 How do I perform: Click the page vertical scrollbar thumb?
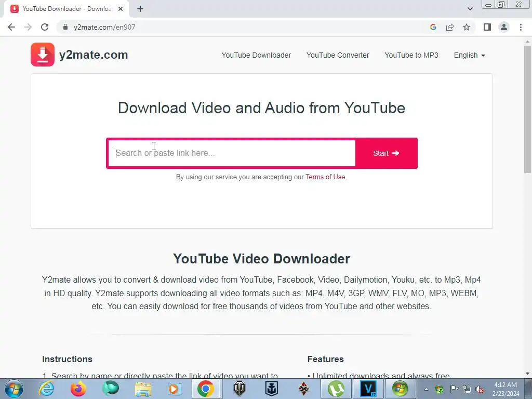(x=527, y=110)
